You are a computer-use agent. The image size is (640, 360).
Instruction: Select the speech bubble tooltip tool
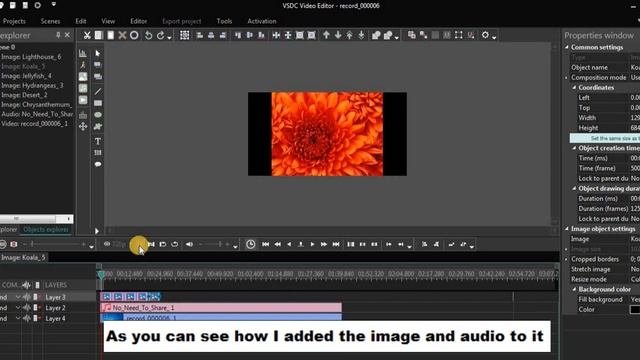coord(98,164)
